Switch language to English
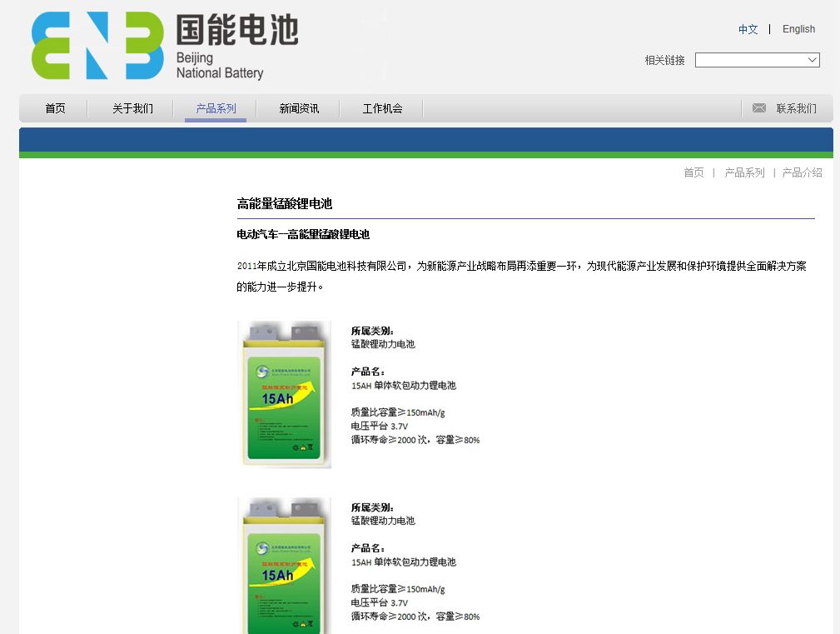Image resolution: width=840 pixels, height=634 pixels. pyautogui.click(x=798, y=29)
